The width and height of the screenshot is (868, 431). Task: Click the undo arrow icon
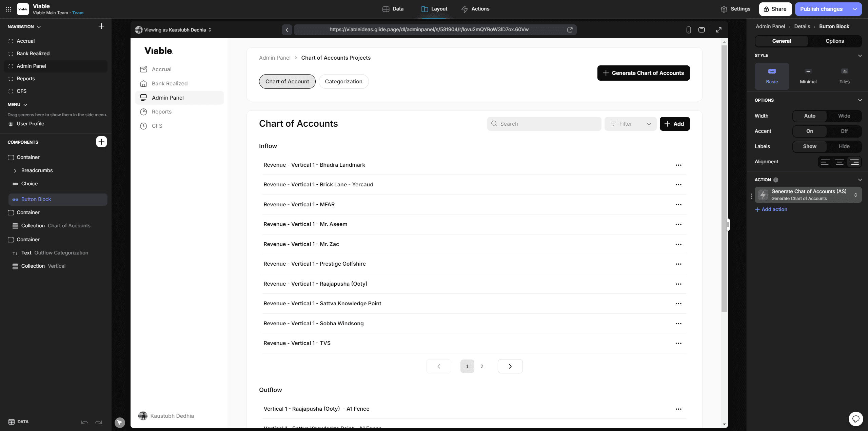(x=84, y=422)
